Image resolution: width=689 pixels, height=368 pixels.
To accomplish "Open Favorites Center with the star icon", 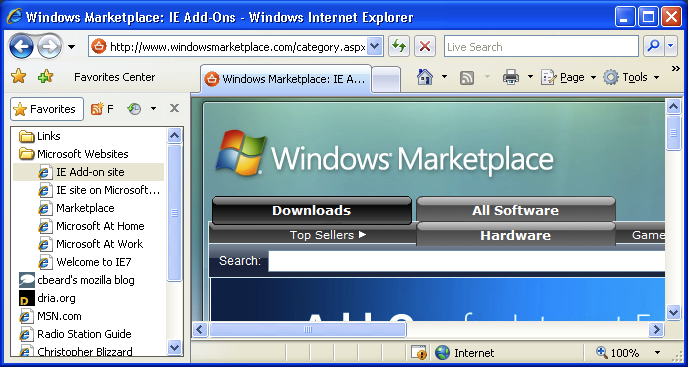I will (x=18, y=77).
